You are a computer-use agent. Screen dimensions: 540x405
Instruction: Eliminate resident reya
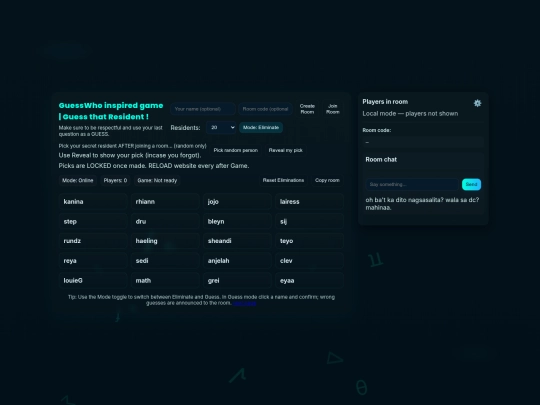93,261
